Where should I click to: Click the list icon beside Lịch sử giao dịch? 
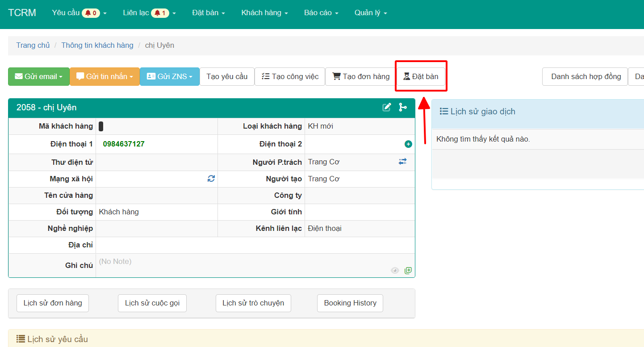[444, 111]
